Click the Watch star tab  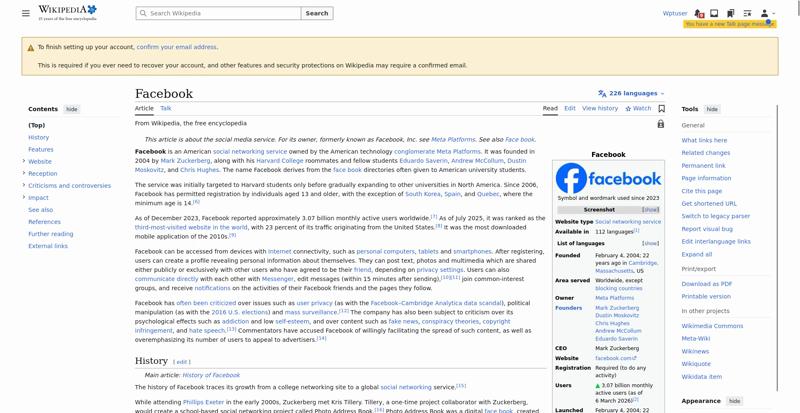(x=638, y=108)
